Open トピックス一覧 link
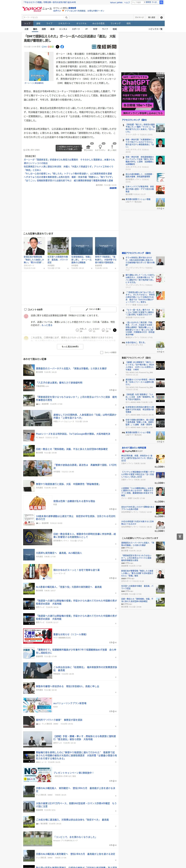The width and height of the screenshot is (186, 868). coord(155,29)
